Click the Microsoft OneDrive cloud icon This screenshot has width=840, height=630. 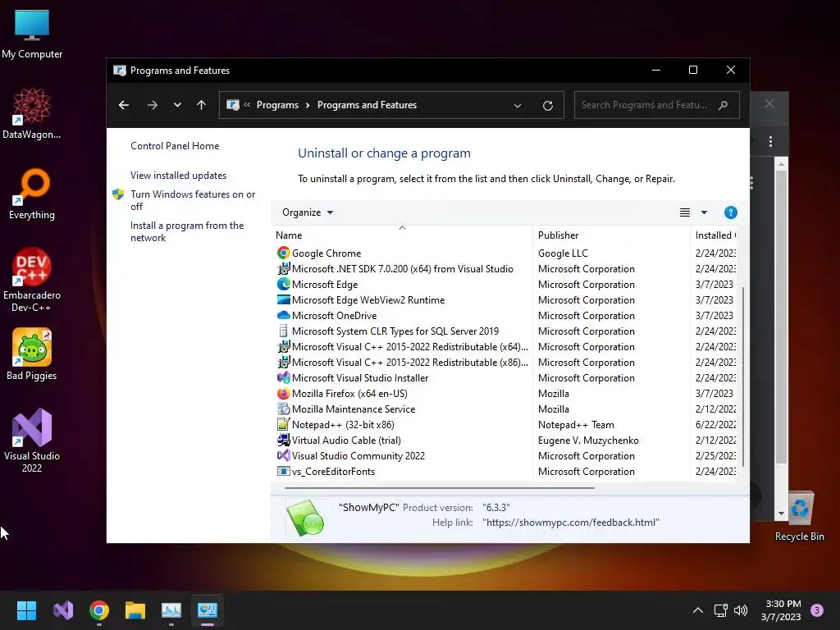pyautogui.click(x=283, y=315)
